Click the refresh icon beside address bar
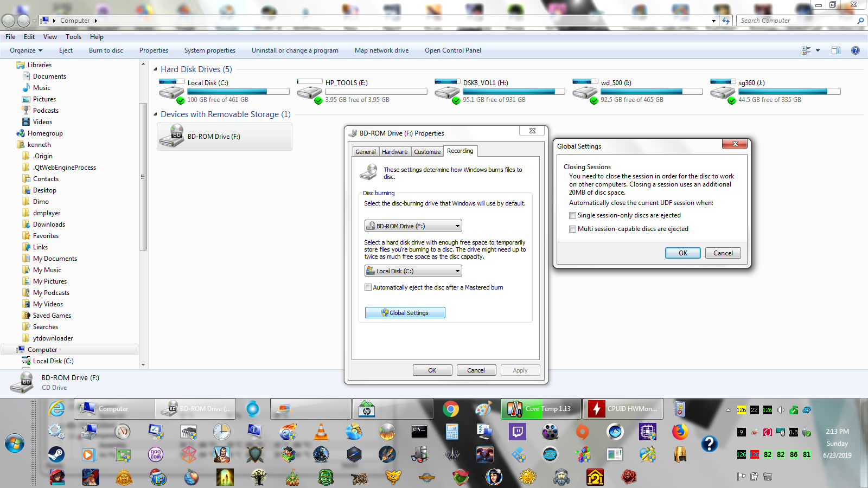Image resolution: width=868 pixels, height=488 pixels. click(726, 21)
